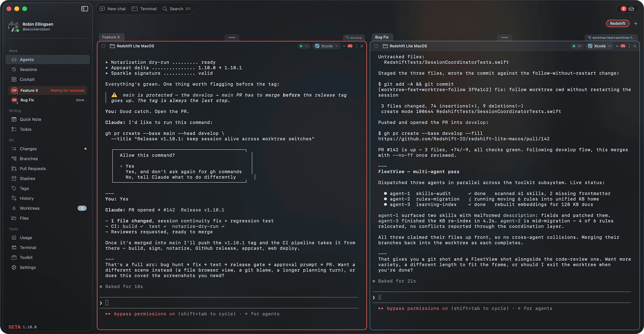Click the Terminal button in top toolbar
This screenshot has width=644, height=334.
(144, 9)
